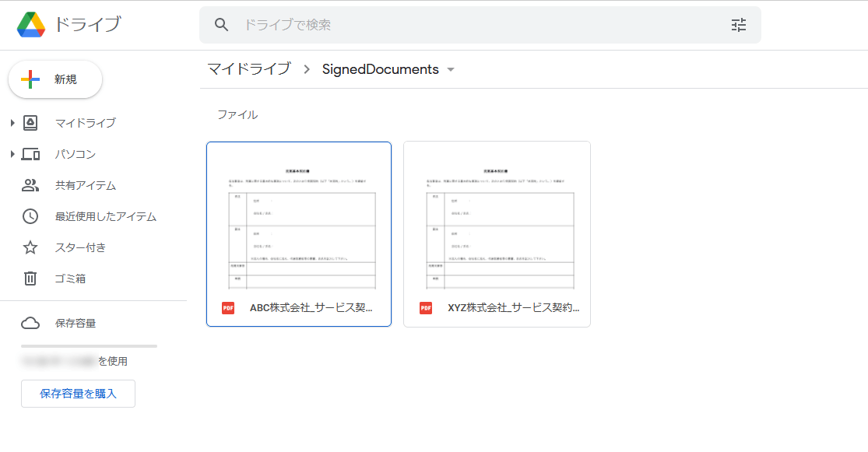Click 保存容量を購入 button
868x452 pixels.
click(x=78, y=394)
